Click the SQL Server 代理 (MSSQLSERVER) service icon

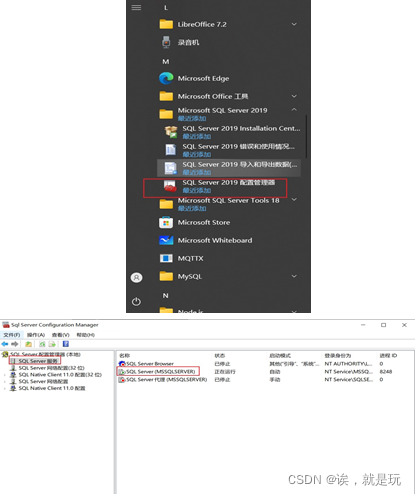122,380
